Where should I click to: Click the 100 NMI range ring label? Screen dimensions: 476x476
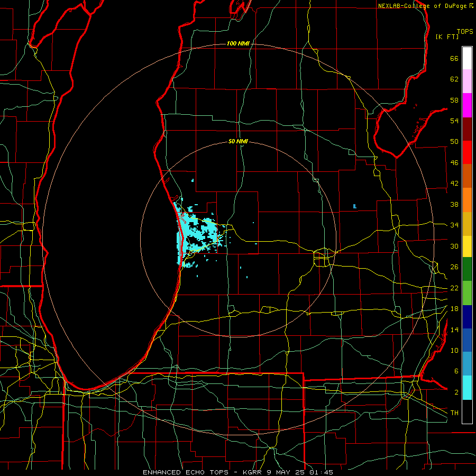click(x=238, y=44)
